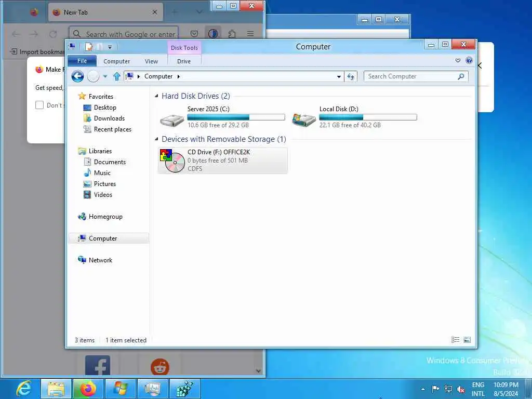The width and height of the screenshot is (532, 399).
Task: Switch to Firefox from the taskbar
Action: click(88, 389)
